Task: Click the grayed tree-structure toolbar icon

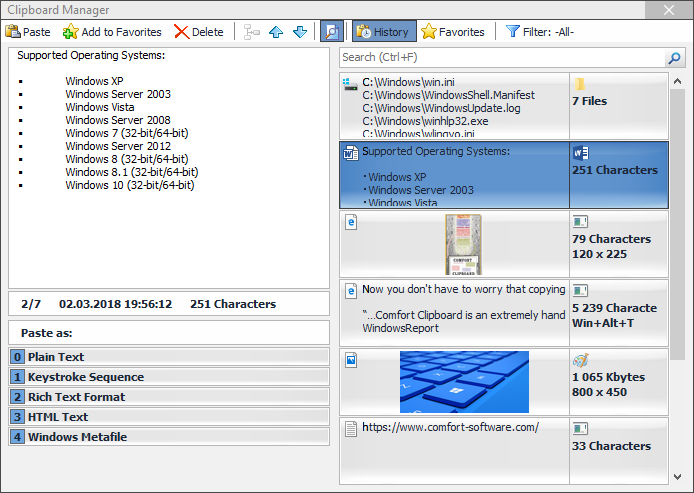Action: (252, 32)
